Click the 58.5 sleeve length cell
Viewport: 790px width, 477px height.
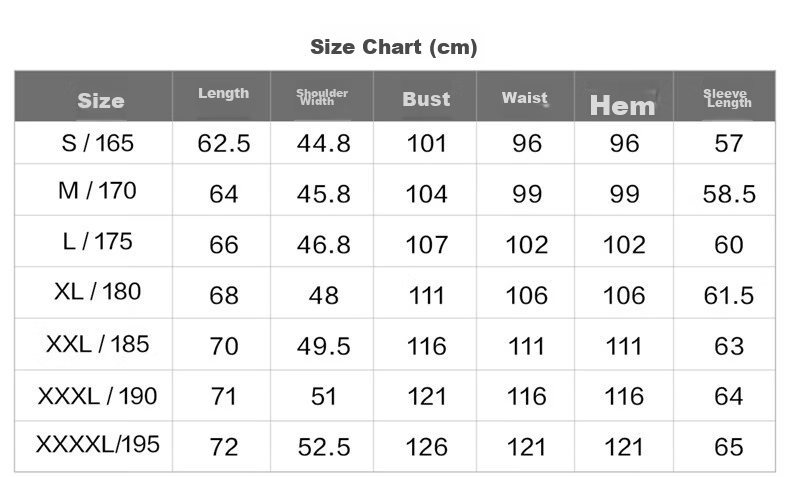(729, 194)
